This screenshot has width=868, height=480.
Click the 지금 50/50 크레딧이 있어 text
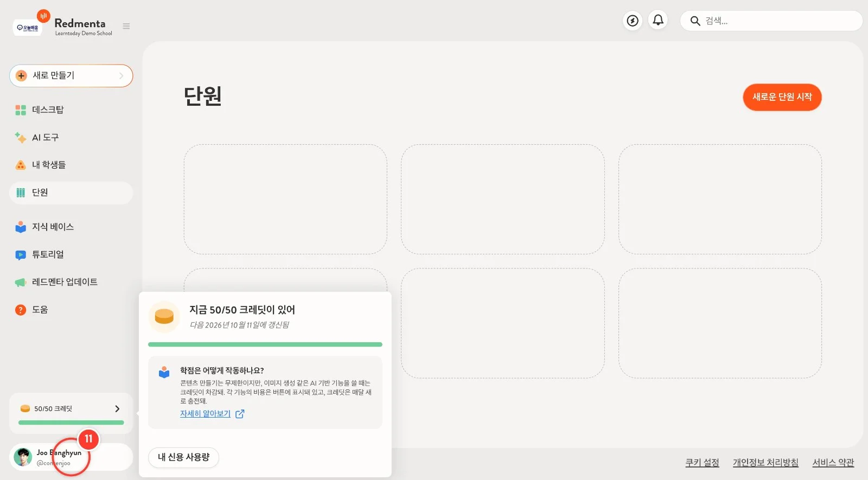coord(242,310)
